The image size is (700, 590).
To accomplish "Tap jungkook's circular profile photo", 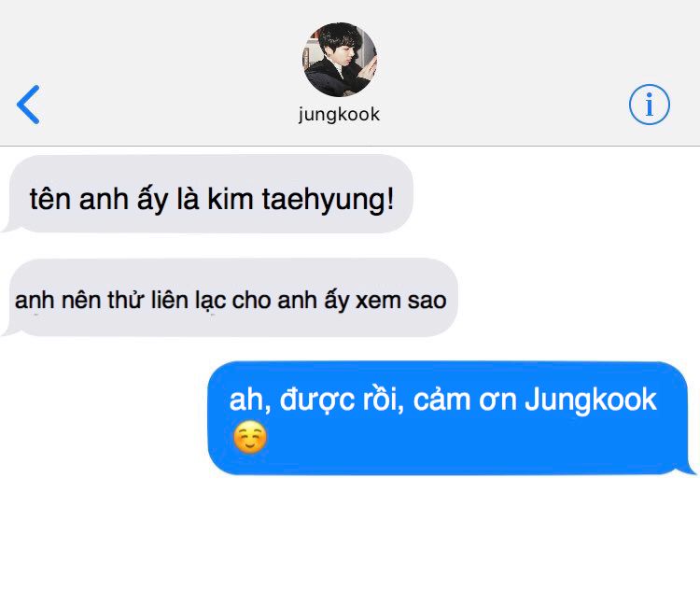I will click(x=340, y=60).
